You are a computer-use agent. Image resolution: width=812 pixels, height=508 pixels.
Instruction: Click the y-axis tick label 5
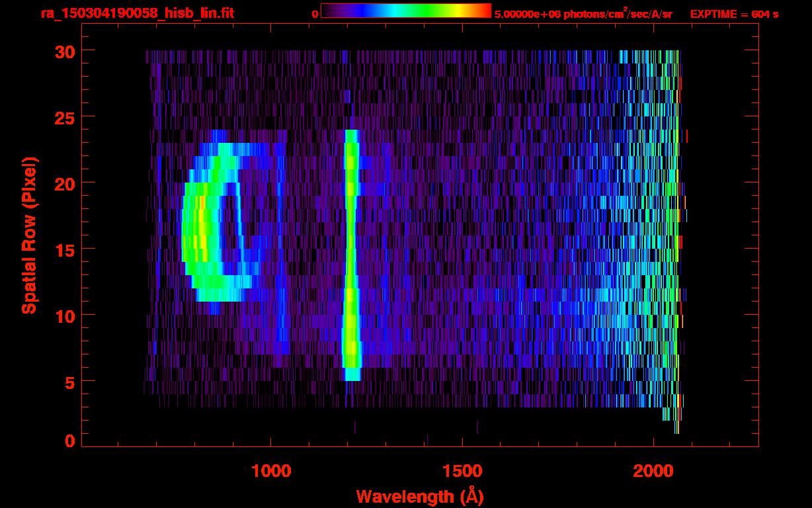point(69,382)
